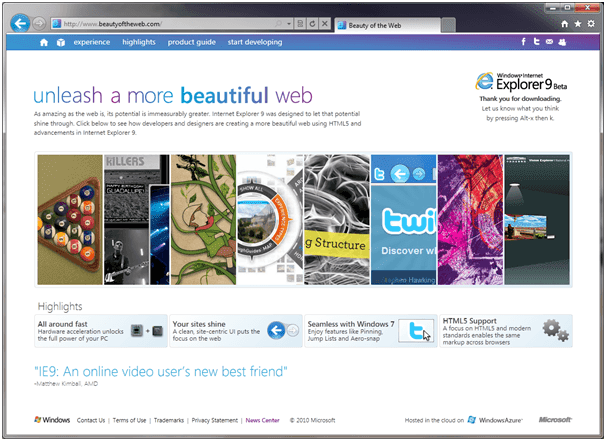Open the All around fast highlight

click(101, 331)
